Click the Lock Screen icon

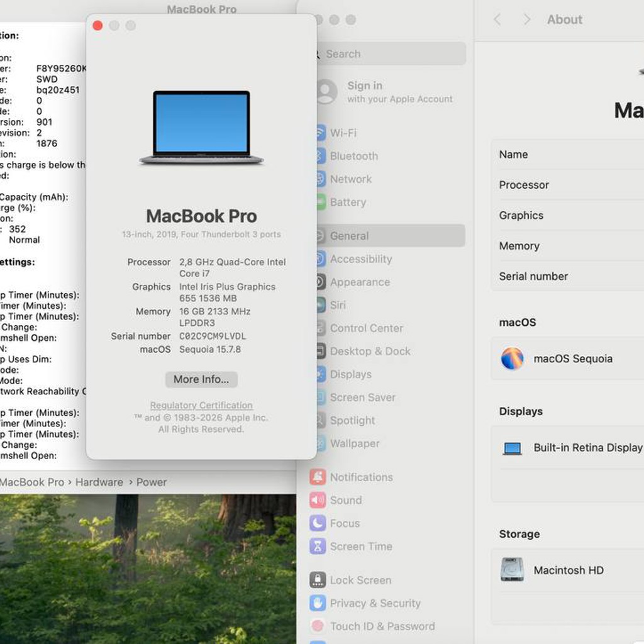pyautogui.click(x=318, y=580)
